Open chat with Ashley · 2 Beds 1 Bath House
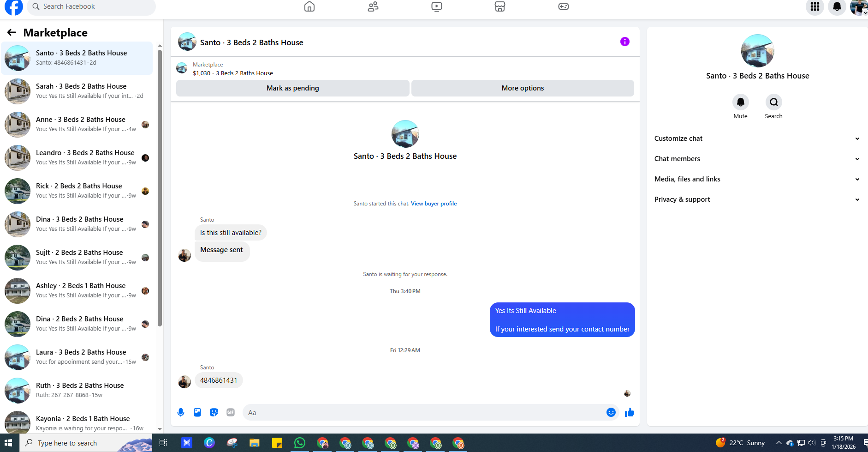This screenshot has height=452, width=868. pos(77,290)
